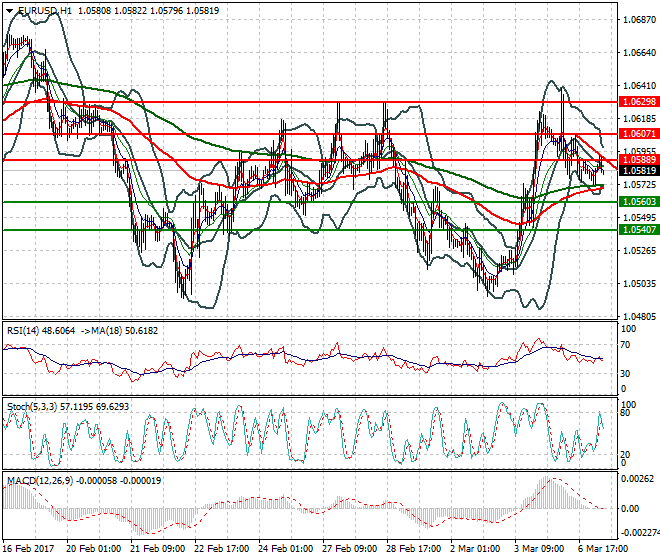The width and height of the screenshot is (660, 560).
Task: Click the 27 Feb 09:00 time label
Action: click(349, 549)
